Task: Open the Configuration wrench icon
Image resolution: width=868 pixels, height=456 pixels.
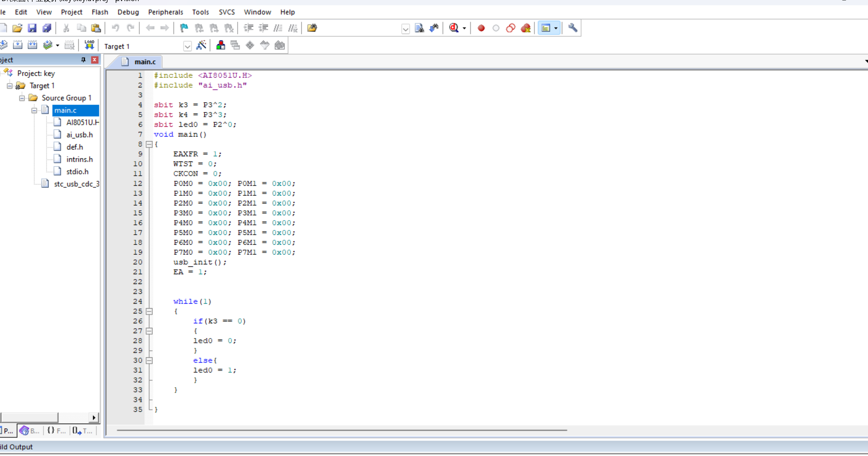Action: click(x=572, y=28)
